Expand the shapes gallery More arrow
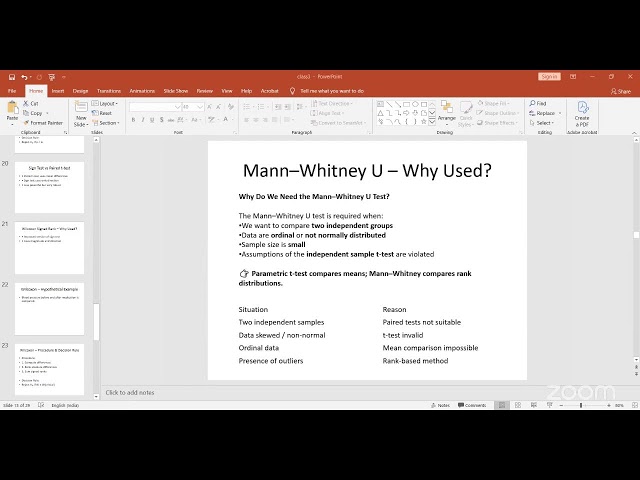640x480 pixels. [x=432, y=122]
